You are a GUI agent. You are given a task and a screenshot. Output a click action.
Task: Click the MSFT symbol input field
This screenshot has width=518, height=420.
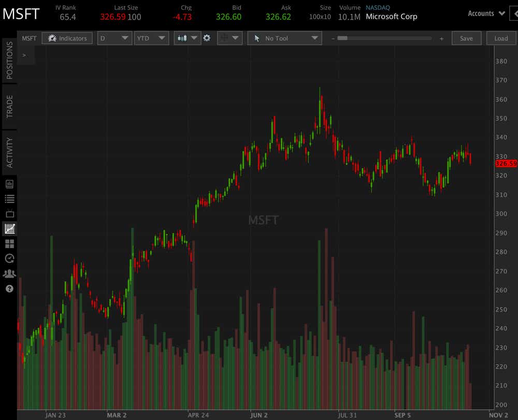point(29,38)
